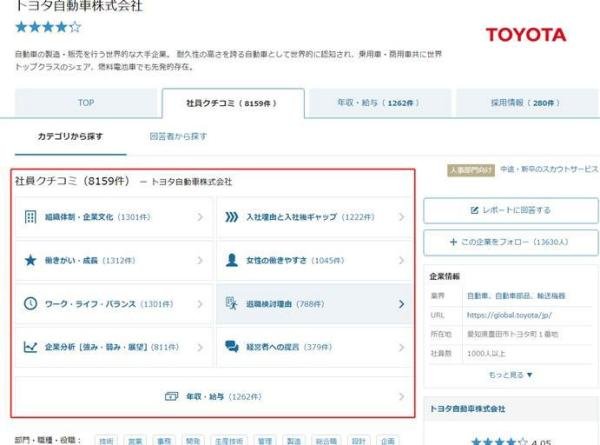Click the building icon beside 組織体制・企業文化
600x445 pixels.
coord(30,217)
